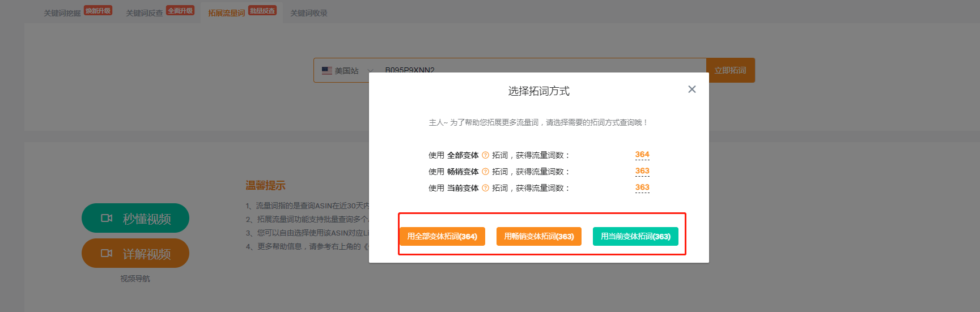
Task: Click the camera icon in 秒懂视频
Action: (x=107, y=218)
